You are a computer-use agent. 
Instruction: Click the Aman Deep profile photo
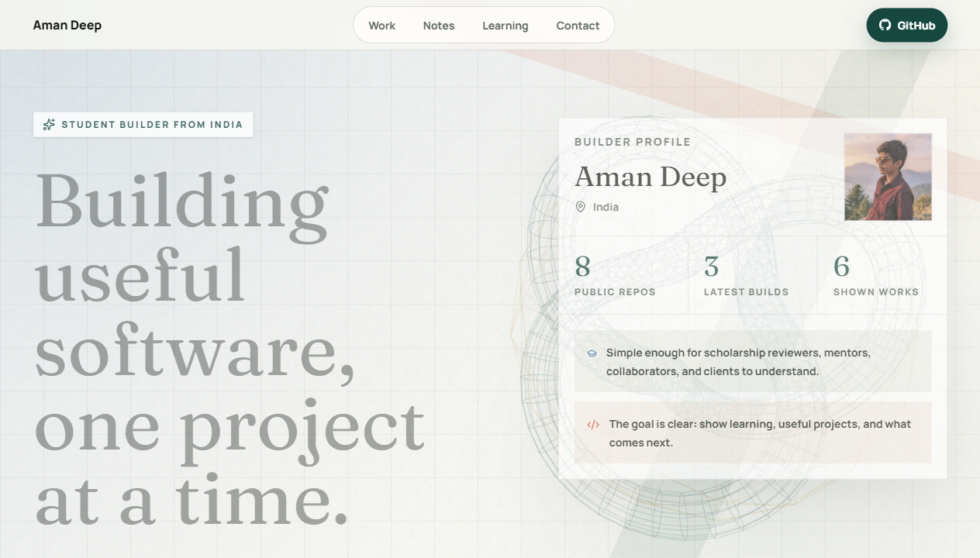888,177
